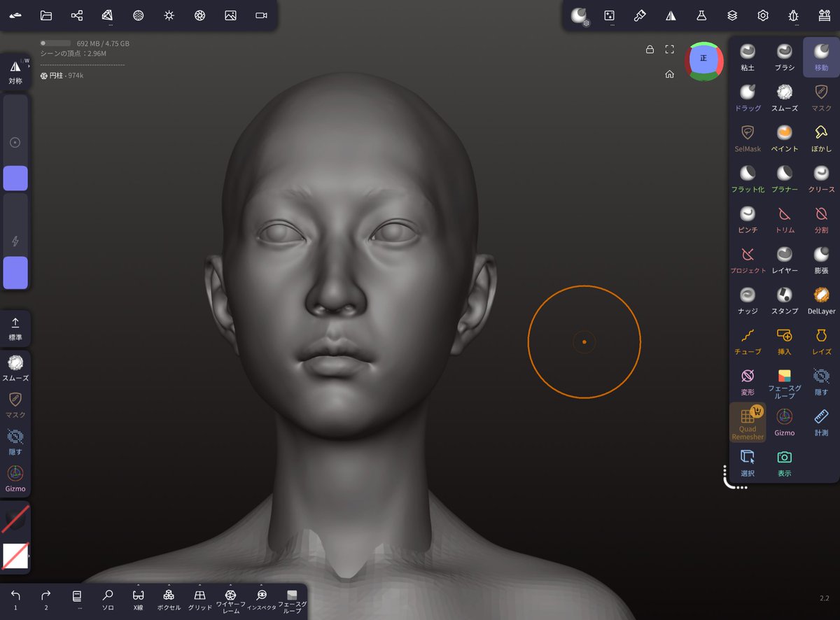Select the ぼかし (Smudge) tool
The height and width of the screenshot is (620, 840).
pos(821,138)
